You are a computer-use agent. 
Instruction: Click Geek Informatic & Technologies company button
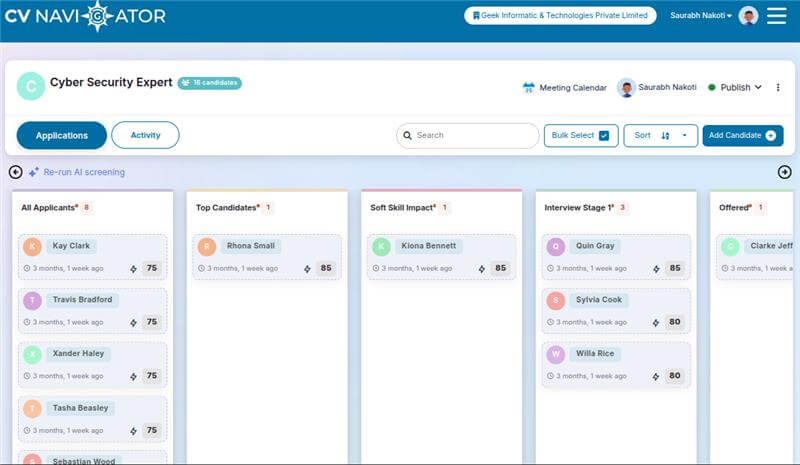point(560,15)
